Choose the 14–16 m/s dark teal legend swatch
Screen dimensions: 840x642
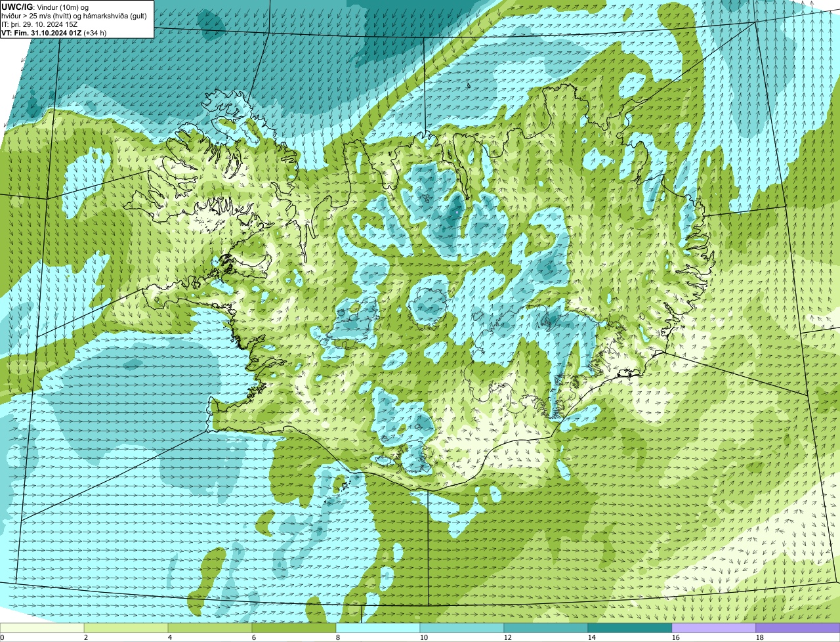(x=630, y=628)
